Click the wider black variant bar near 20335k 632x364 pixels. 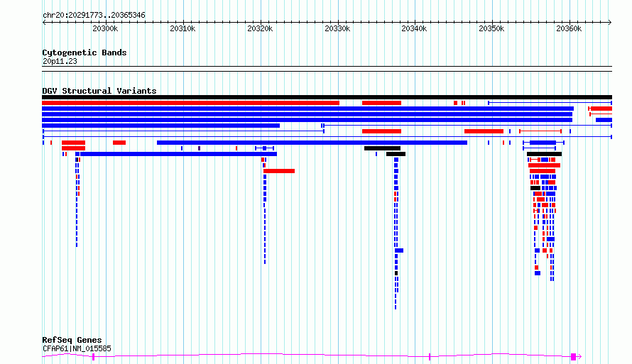pos(383,148)
